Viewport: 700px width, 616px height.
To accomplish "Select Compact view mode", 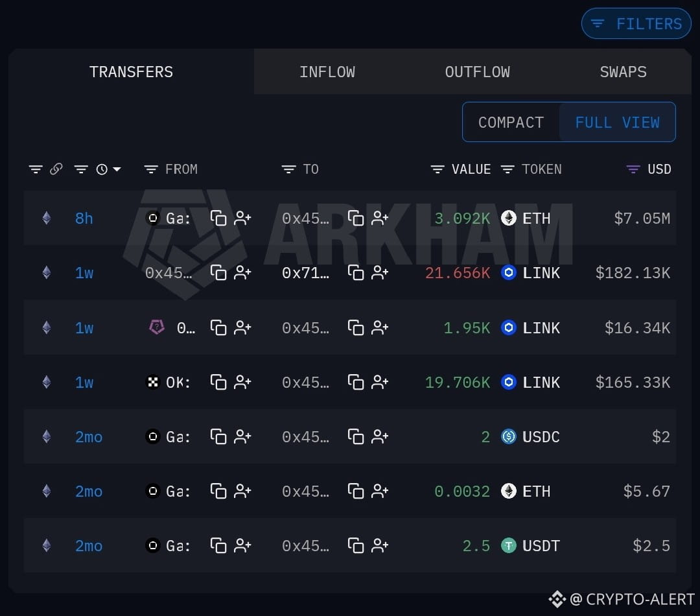I will coord(511,122).
